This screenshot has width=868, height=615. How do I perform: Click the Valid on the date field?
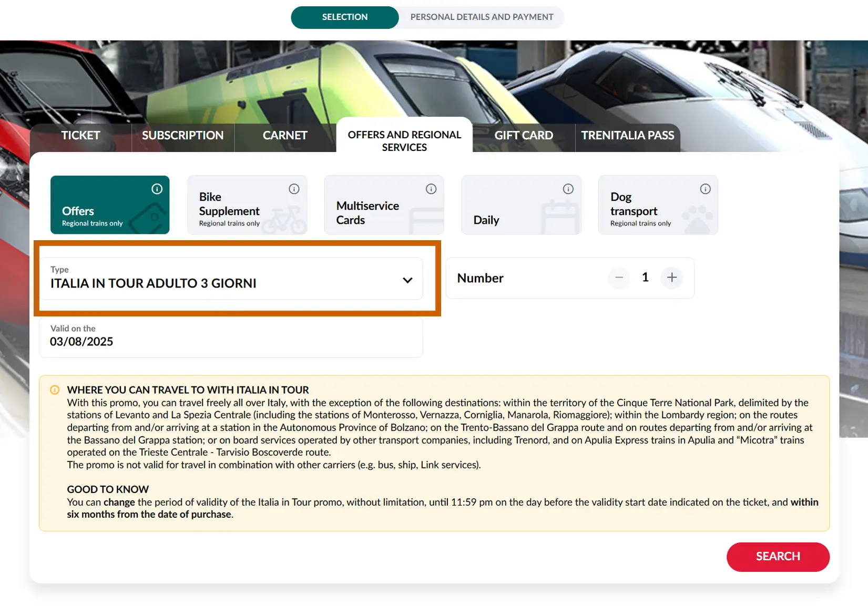[231, 337]
